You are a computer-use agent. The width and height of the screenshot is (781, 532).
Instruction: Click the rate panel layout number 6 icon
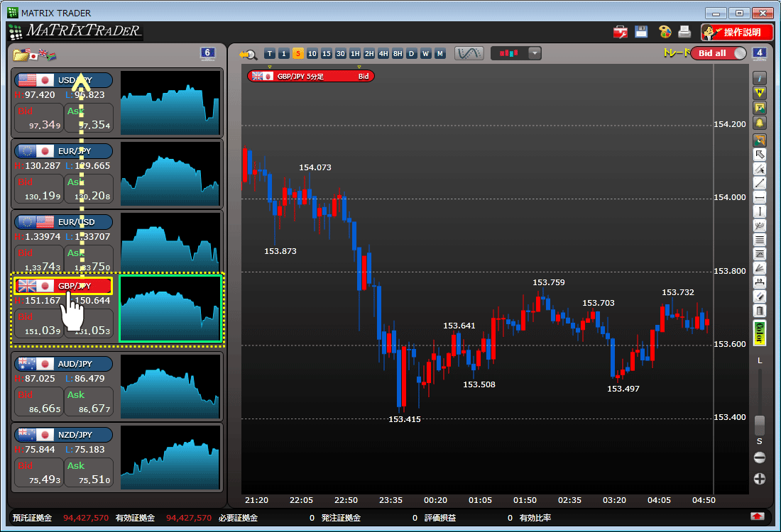coord(208,53)
